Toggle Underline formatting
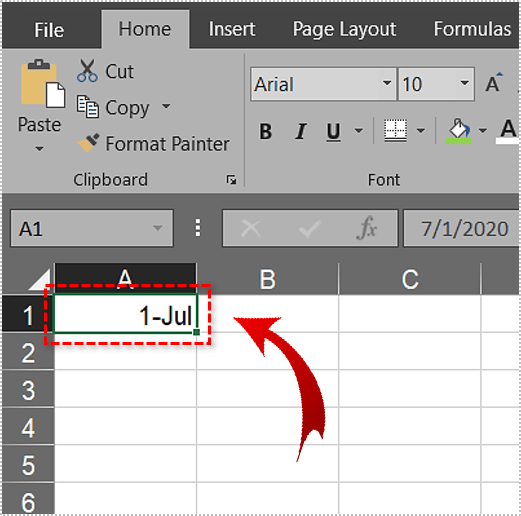The image size is (521, 516). click(x=333, y=132)
